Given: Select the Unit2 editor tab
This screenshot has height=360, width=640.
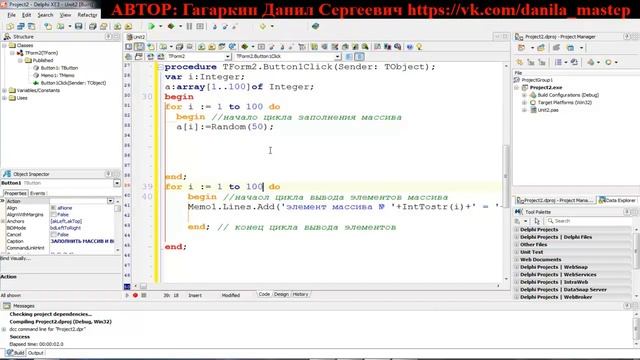Looking at the screenshot, I should (136, 37).
